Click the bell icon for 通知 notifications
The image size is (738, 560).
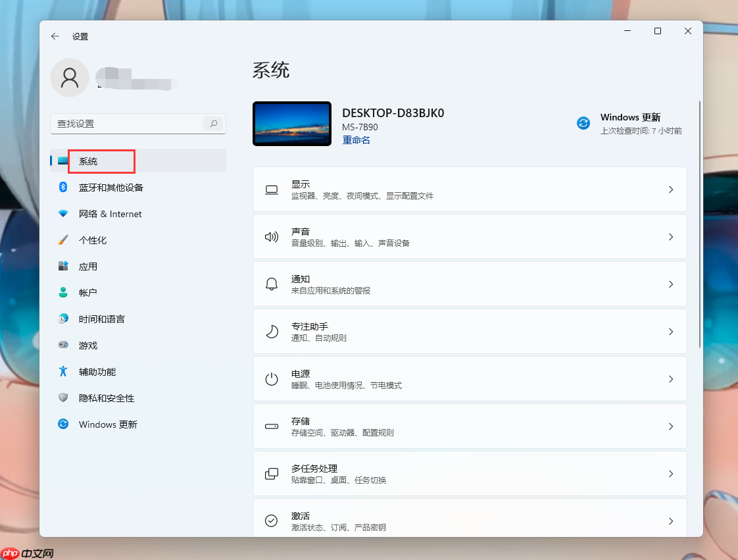pos(272,284)
